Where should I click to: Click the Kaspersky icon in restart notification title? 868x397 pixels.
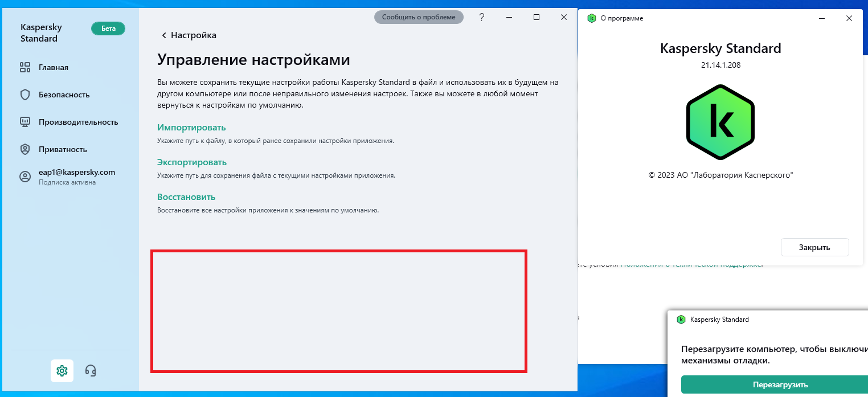pos(681,320)
